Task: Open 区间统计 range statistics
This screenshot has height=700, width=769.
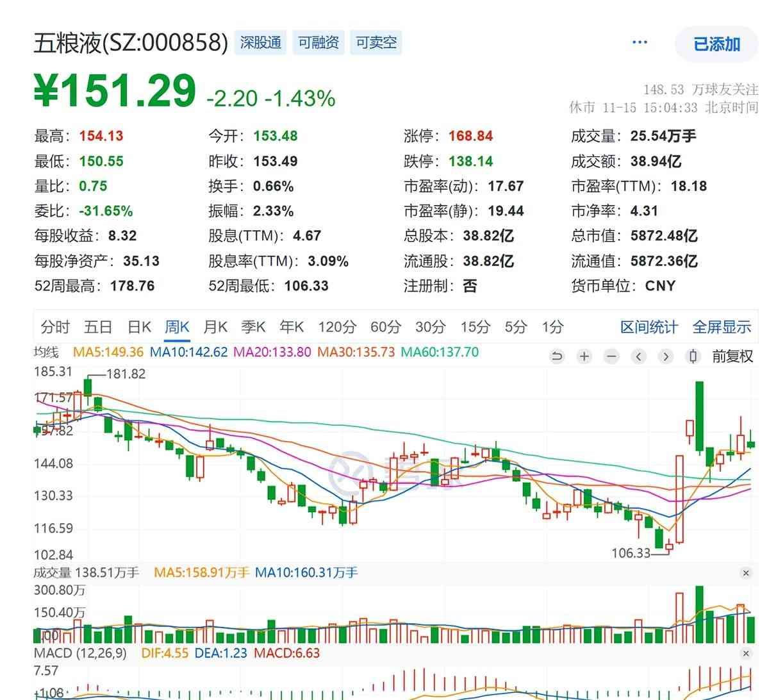Action: tap(649, 327)
